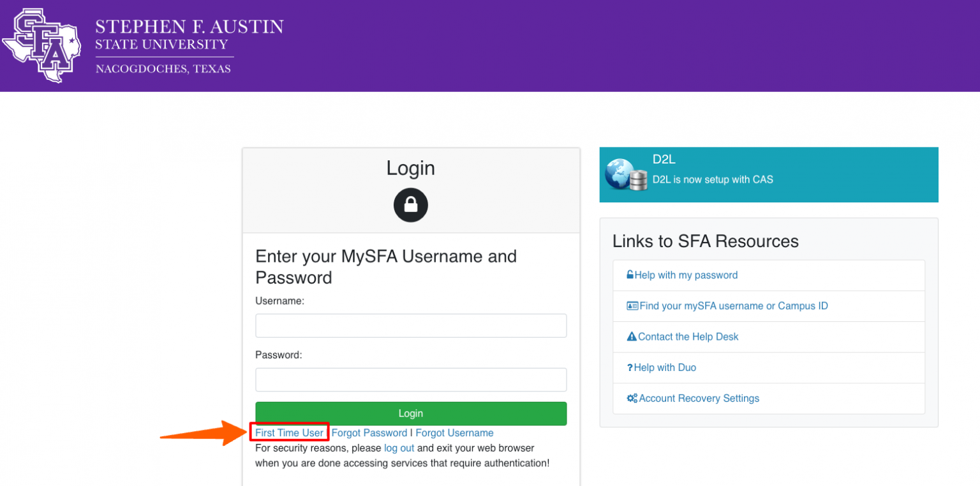
Task: Open the Forgot Username link
Action: point(454,433)
